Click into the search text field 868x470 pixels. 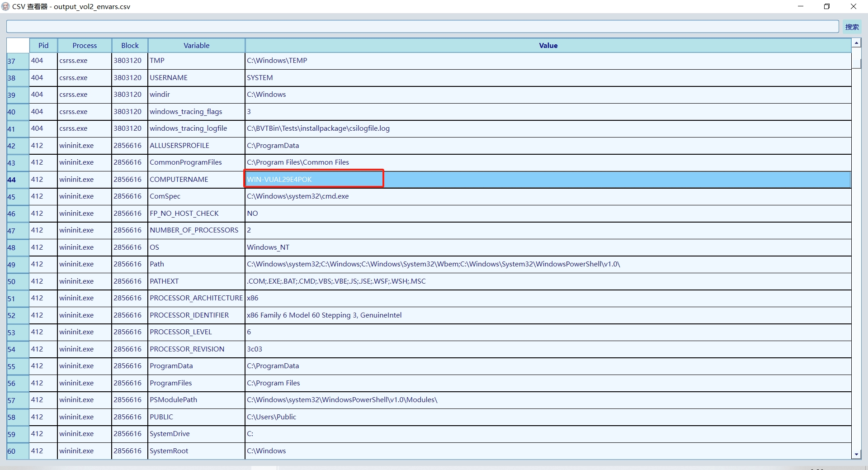point(422,27)
